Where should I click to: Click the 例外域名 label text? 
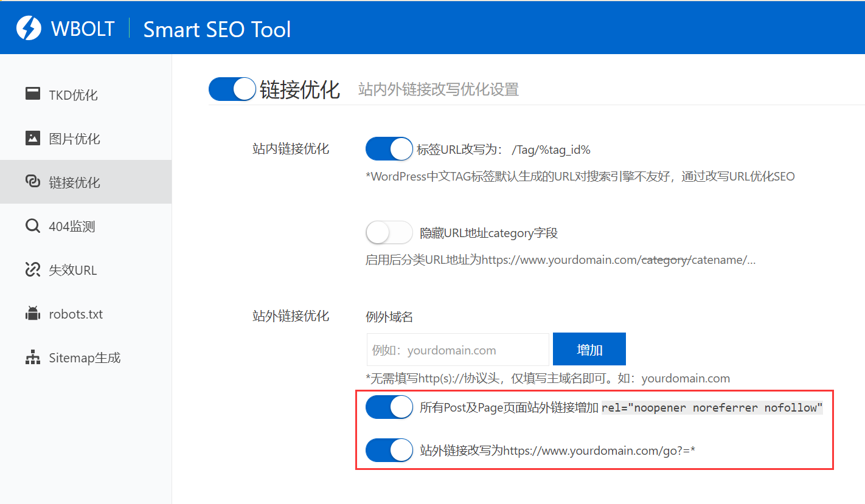tap(389, 316)
